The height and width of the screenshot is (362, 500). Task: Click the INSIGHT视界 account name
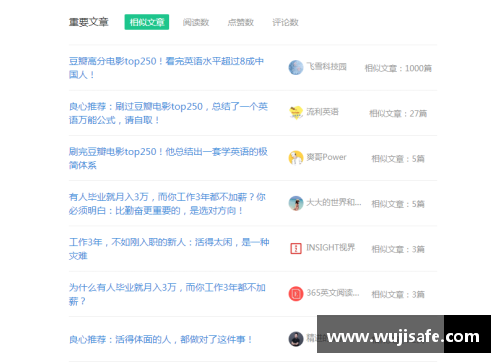click(x=331, y=247)
